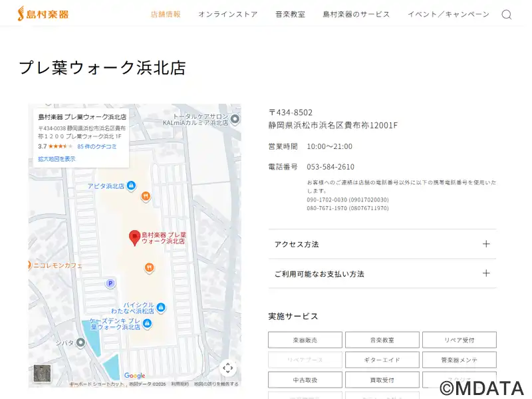532x399 pixels.
Task: Click the mobile number 080-7671-1970
Action: coord(348,208)
